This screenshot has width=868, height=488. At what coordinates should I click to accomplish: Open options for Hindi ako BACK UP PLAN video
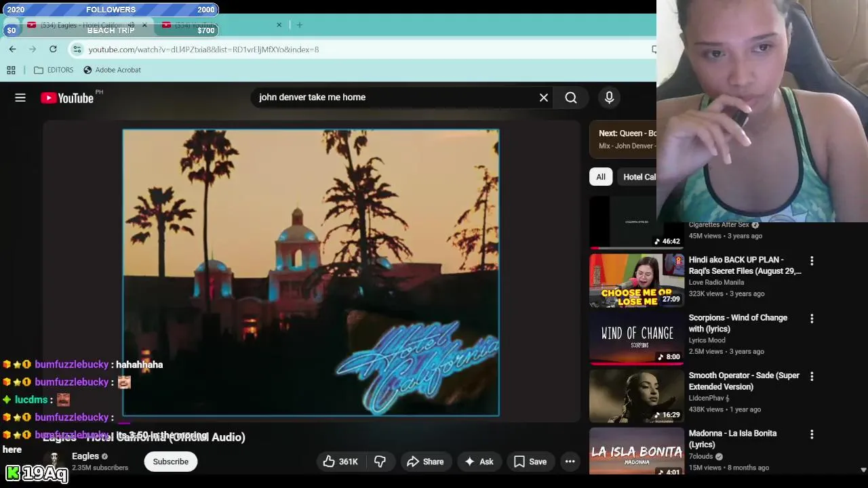coord(812,260)
